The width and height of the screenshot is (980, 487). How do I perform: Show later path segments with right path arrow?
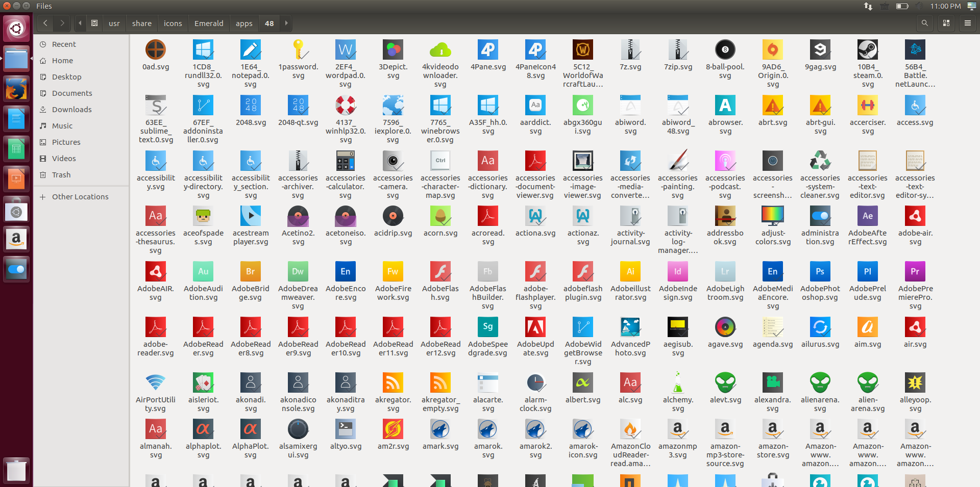click(x=286, y=23)
